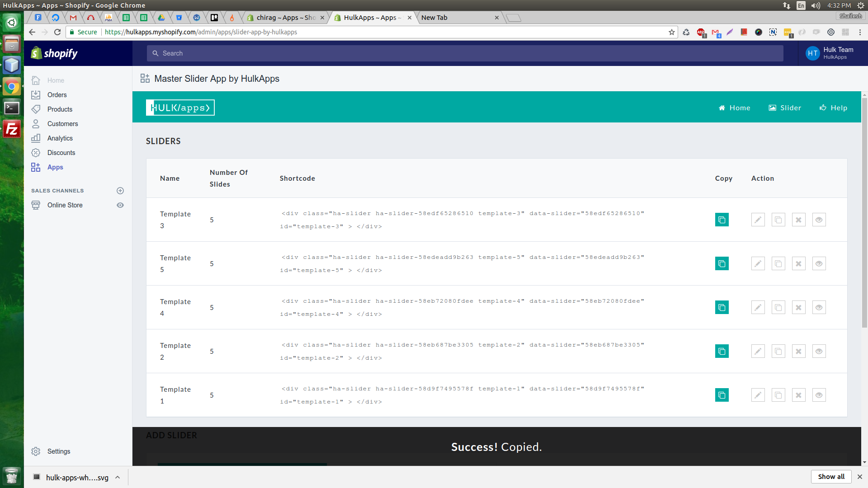Screen dimensions: 868x488
Task: Go back in Chrome
Action: [x=32, y=32]
